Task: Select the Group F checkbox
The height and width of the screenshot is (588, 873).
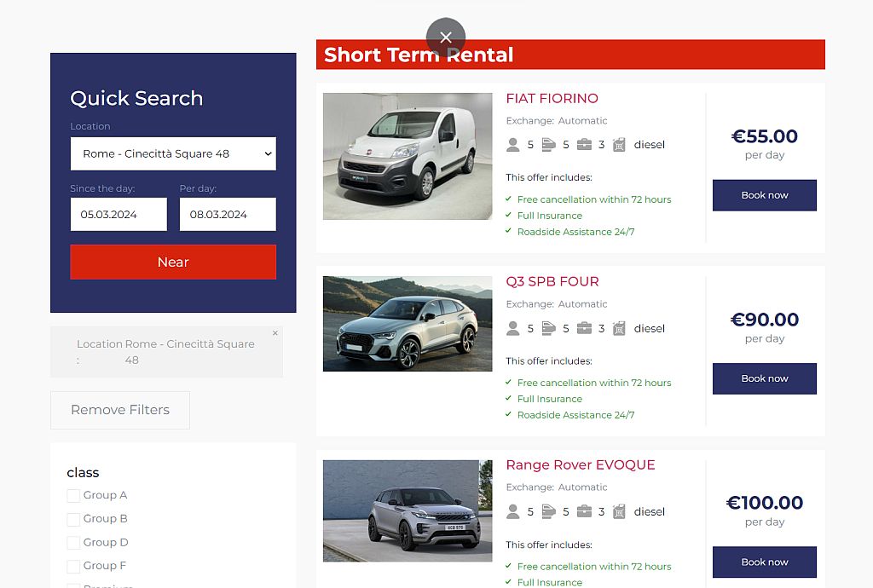Action: 73,566
